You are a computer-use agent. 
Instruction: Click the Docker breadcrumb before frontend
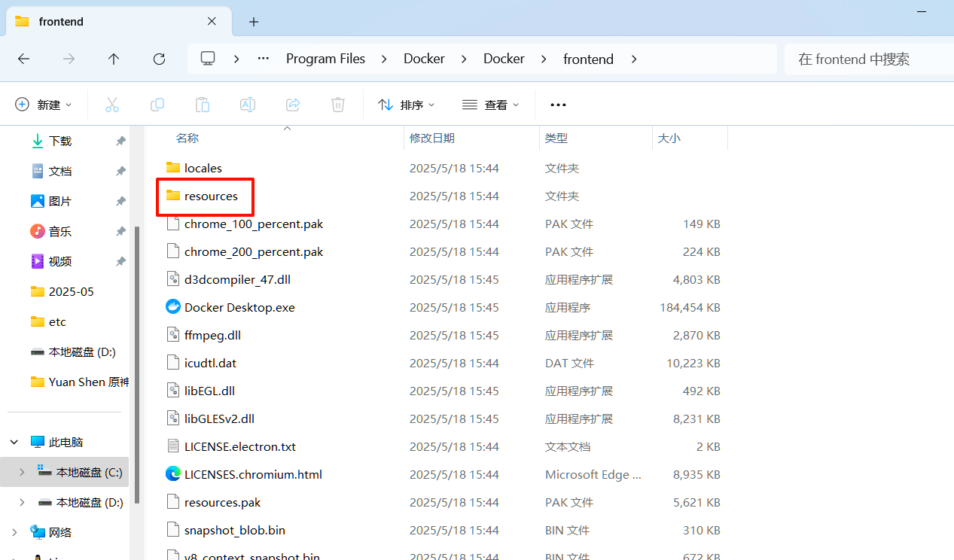click(x=504, y=59)
